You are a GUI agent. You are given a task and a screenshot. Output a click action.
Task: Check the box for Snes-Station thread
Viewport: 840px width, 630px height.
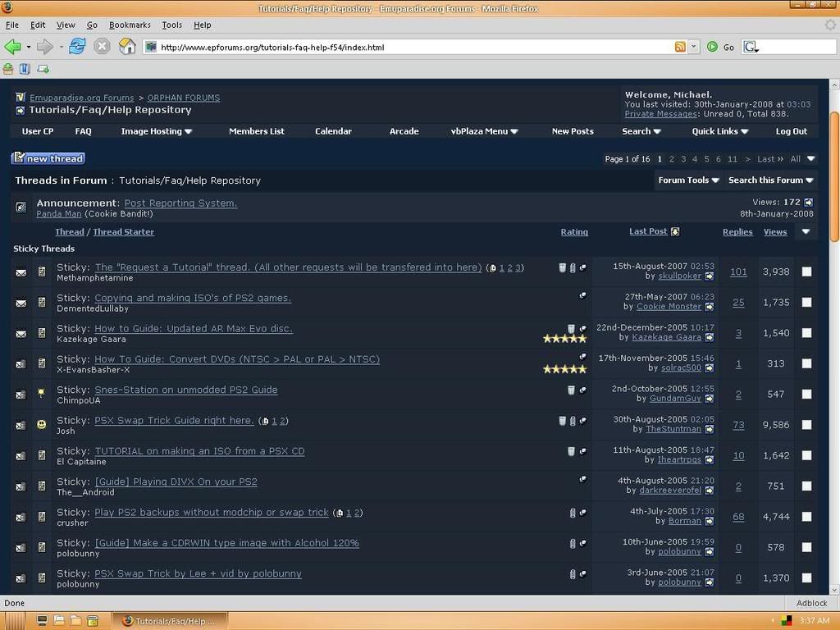click(806, 394)
